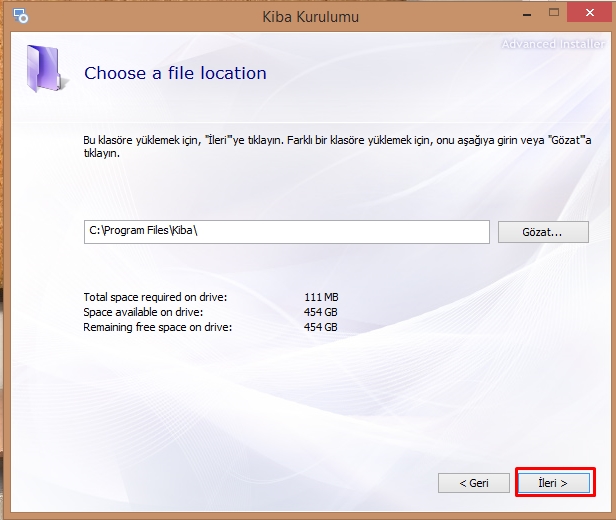
Task: Click the Gözat... browse button
Action: (x=542, y=231)
